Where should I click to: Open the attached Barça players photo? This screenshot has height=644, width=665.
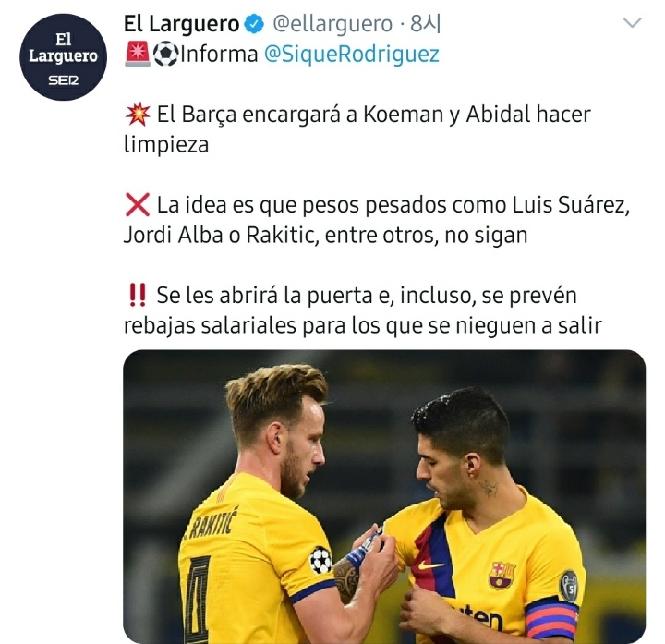click(384, 496)
